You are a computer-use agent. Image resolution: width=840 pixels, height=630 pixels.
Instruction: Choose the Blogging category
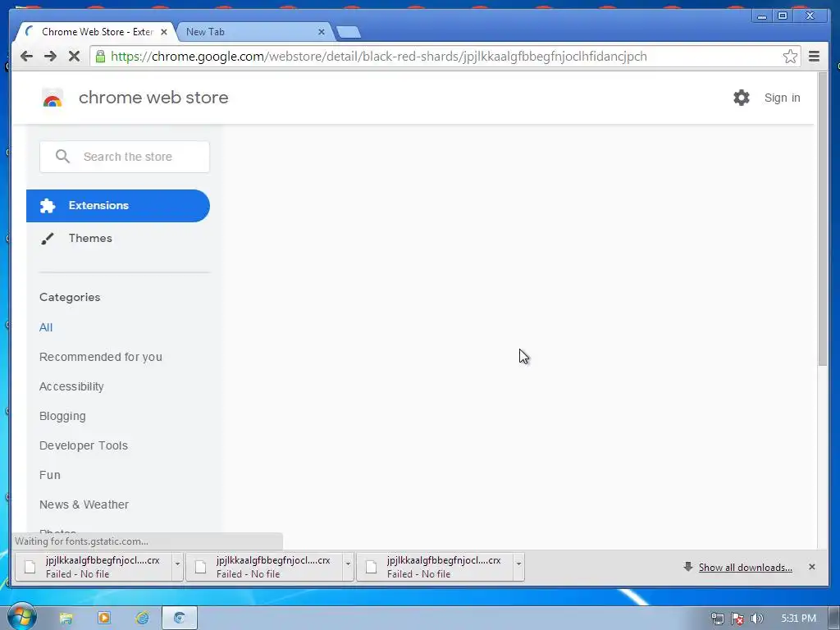click(62, 416)
